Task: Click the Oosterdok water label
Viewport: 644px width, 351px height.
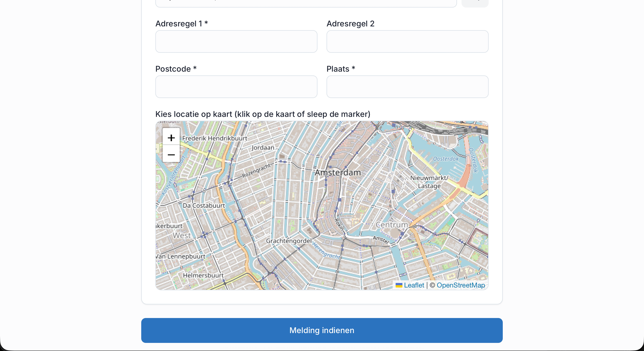Action: pyautogui.click(x=446, y=159)
